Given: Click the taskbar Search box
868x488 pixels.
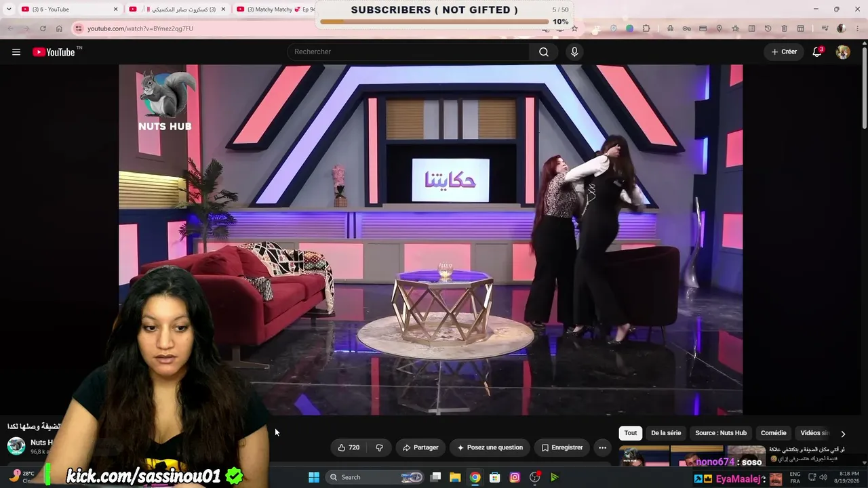Looking at the screenshot, I should point(376,477).
